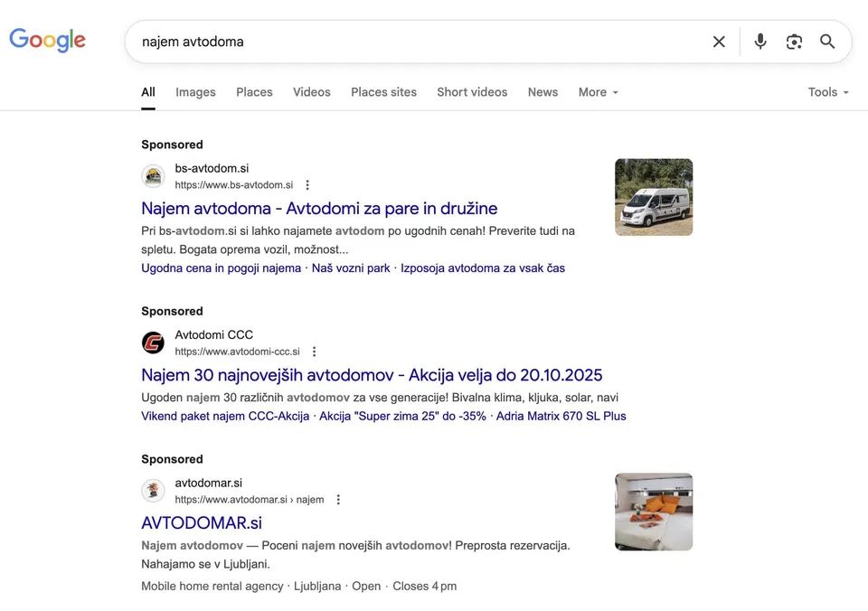The image size is (868, 611).
Task: Click the camper interior bed thumbnail
Action: coord(653,512)
